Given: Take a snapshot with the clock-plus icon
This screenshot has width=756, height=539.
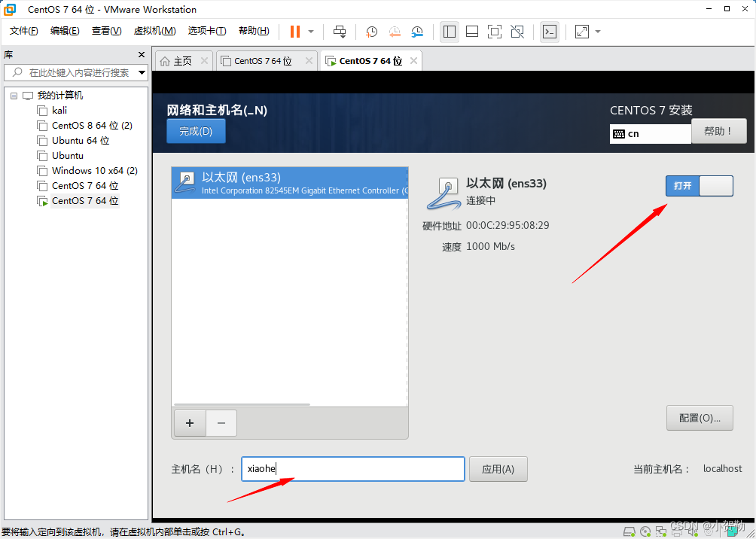Looking at the screenshot, I should 371,32.
